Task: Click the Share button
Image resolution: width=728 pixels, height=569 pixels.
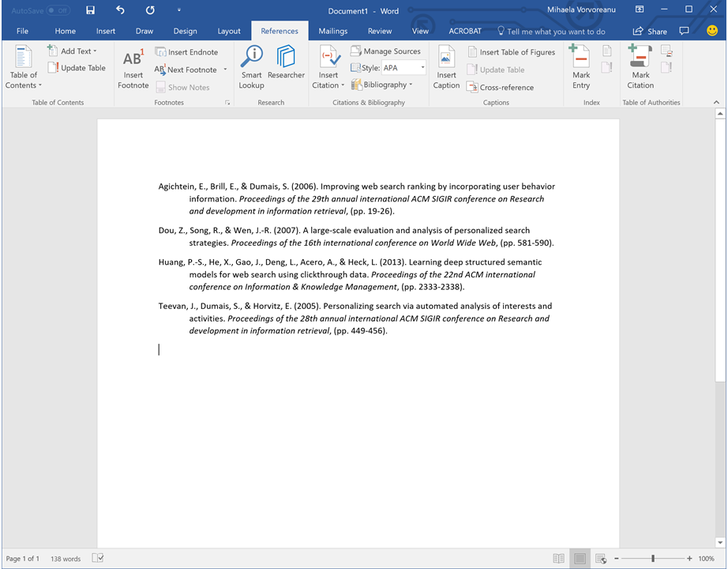Action: click(x=650, y=30)
